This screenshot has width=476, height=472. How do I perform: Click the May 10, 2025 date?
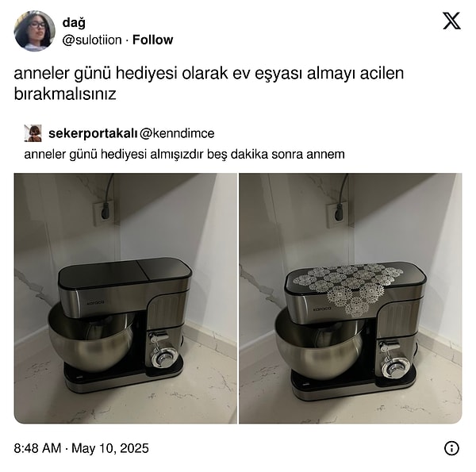point(110,448)
